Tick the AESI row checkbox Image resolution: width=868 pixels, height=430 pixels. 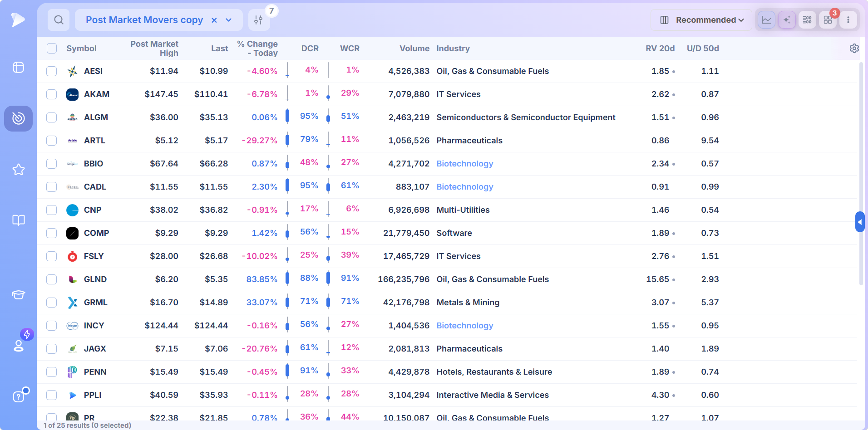(52, 71)
